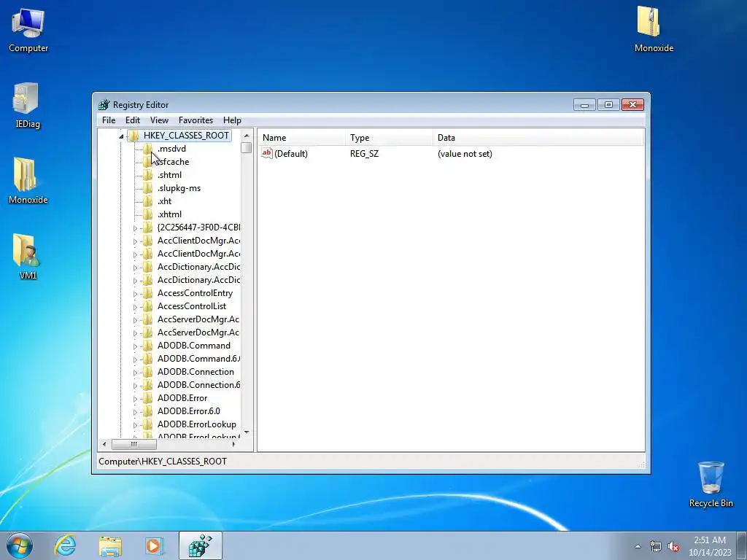747x560 pixels.
Task: Click the .shtml folder icon
Action: (148, 175)
